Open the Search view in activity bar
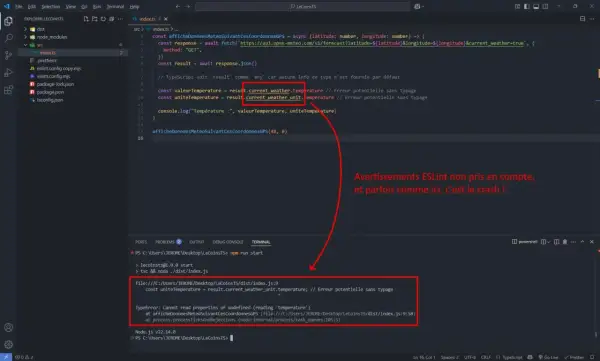This screenshot has width=600, height=361. (8, 38)
